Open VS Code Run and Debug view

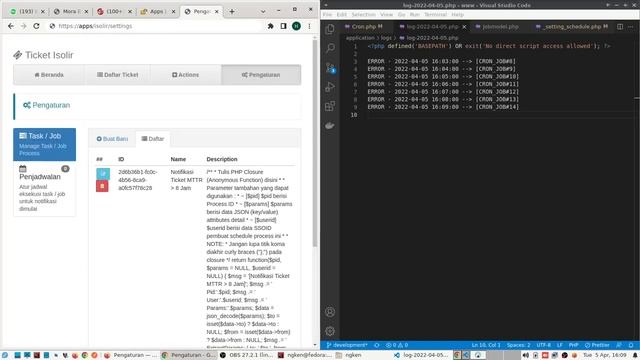click(330, 87)
